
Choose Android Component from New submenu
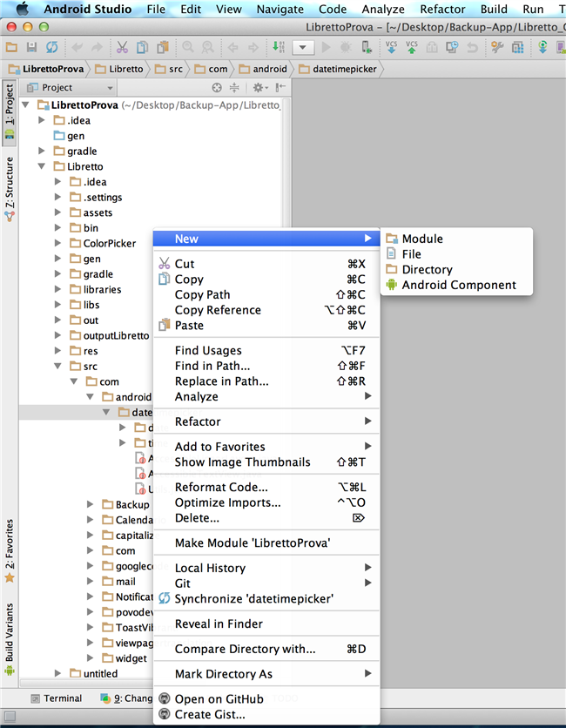(456, 285)
